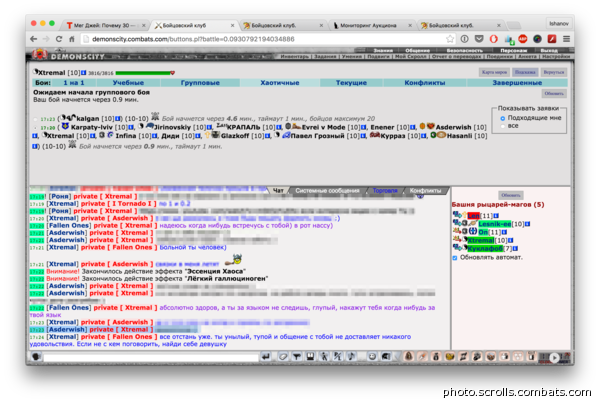Switch to the 'Групповые' battles tab
Screen dimensions: 600x402
pyautogui.click(x=200, y=83)
